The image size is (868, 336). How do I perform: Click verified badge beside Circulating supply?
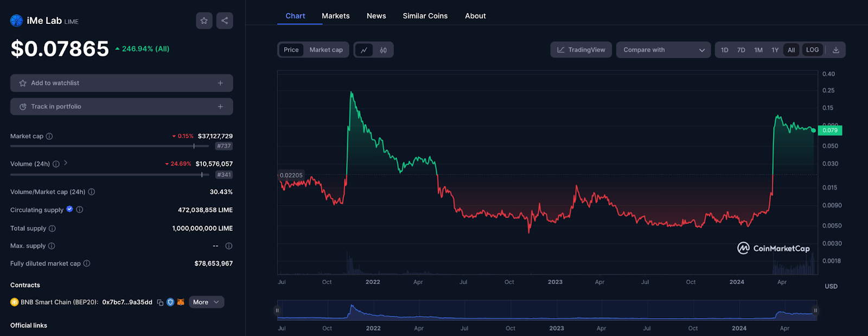coord(69,209)
